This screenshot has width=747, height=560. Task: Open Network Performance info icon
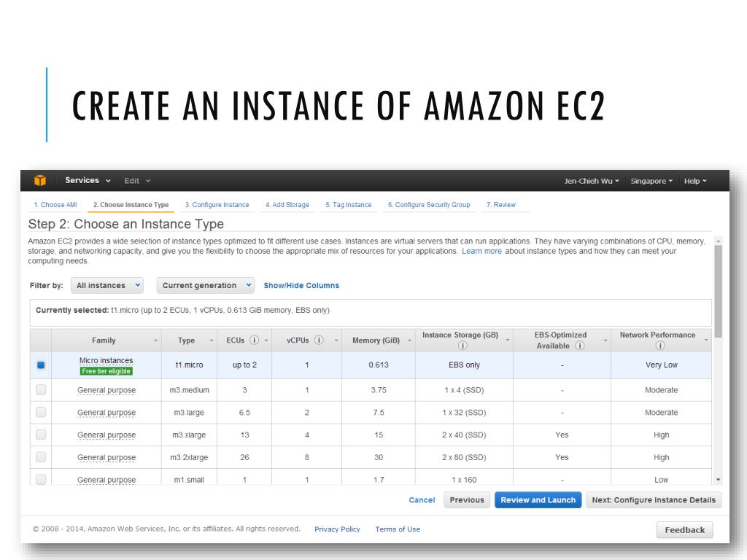point(659,346)
